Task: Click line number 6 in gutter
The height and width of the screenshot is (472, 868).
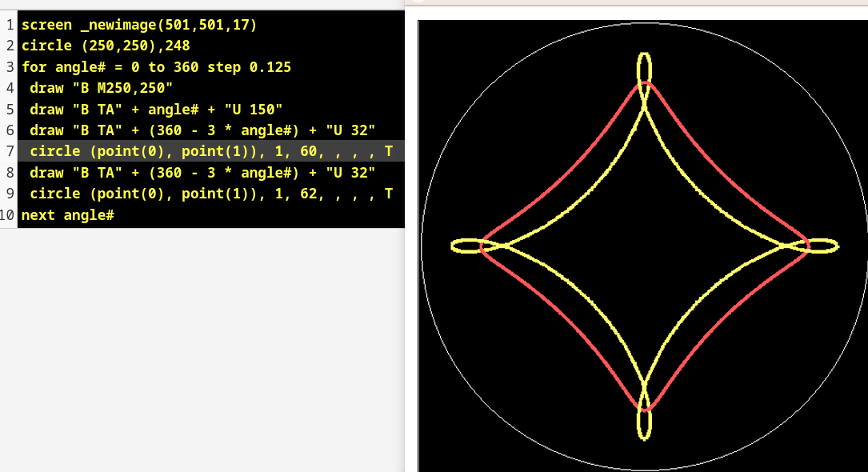Action: tap(10, 130)
